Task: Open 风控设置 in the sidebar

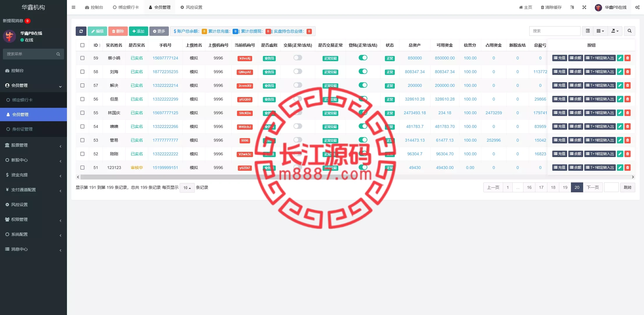Action: (x=33, y=205)
